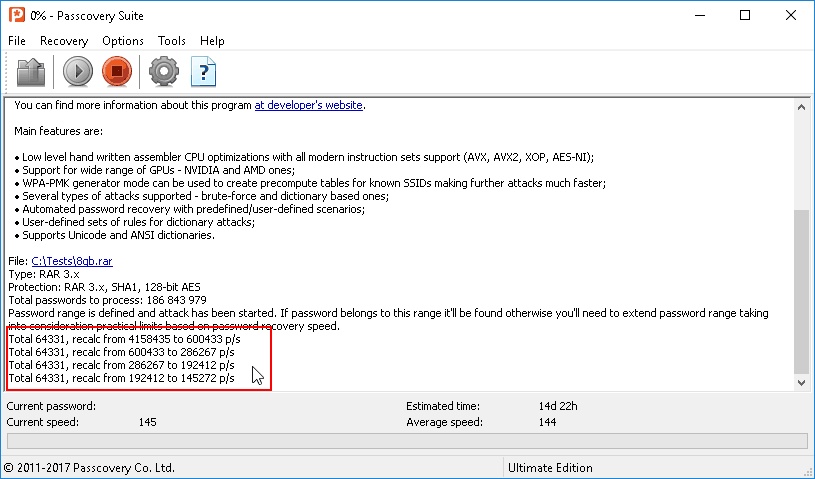Open the Recovery menu
The image size is (815, 479).
[64, 41]
